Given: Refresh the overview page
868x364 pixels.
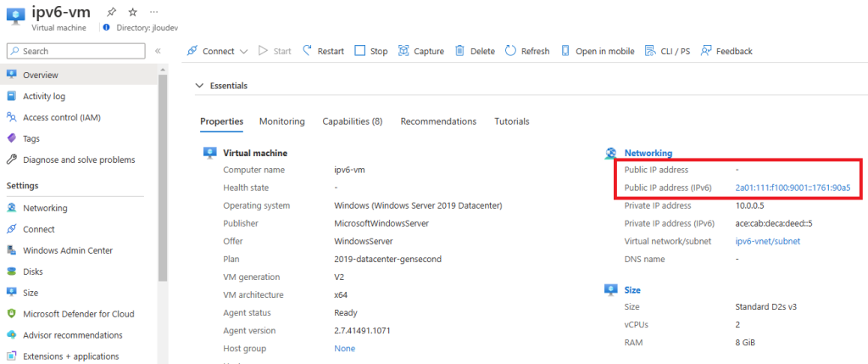Looking at the screenshot, I should click(x=527, y=51).
